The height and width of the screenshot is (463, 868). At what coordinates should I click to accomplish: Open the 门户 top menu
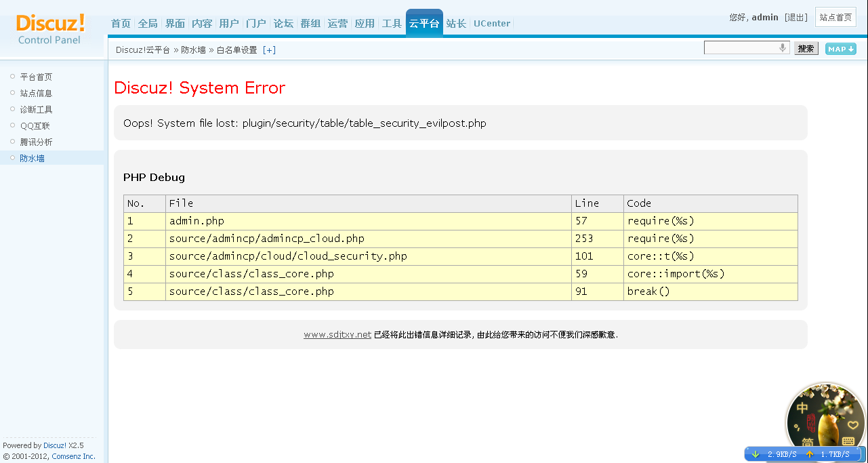[256, 24]
